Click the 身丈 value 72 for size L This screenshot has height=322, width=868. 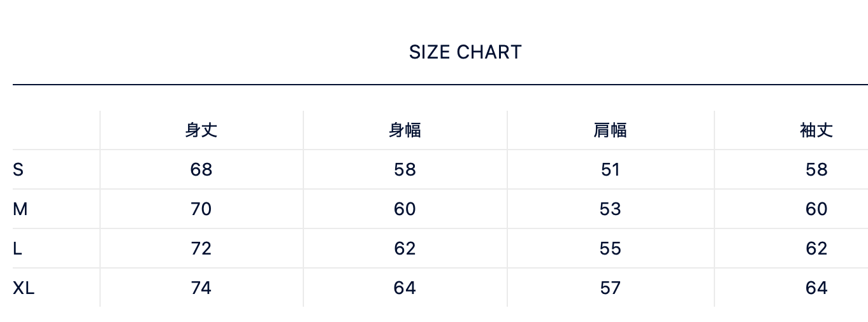[x=201, y=249]
